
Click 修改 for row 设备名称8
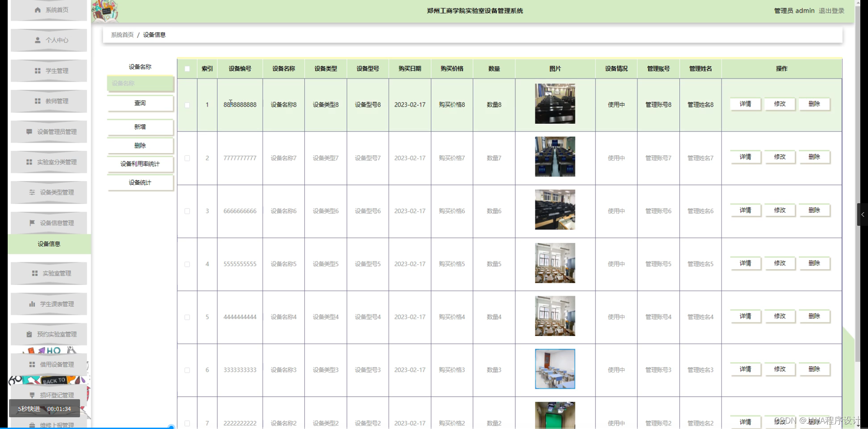780,104
